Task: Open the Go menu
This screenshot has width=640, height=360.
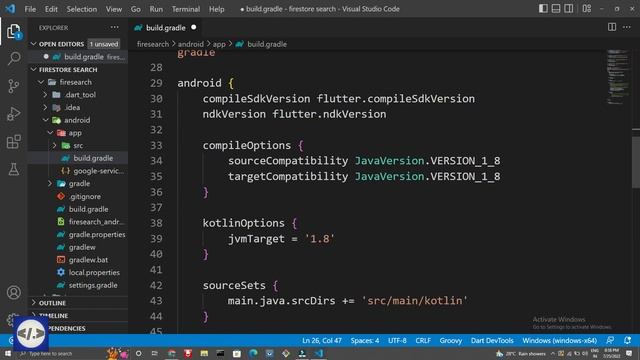Action: [x=136, y=9]
